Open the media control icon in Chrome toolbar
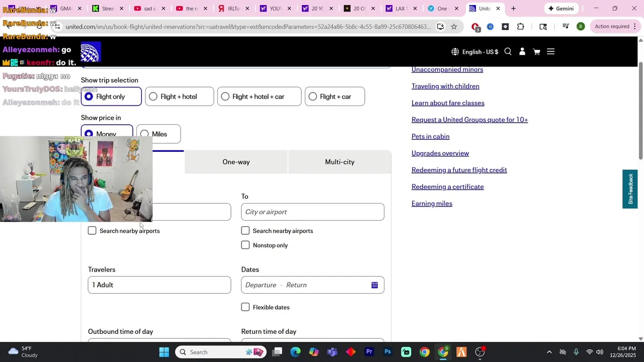The height and width of the screenshot is (362, 644). pos(566,27)
